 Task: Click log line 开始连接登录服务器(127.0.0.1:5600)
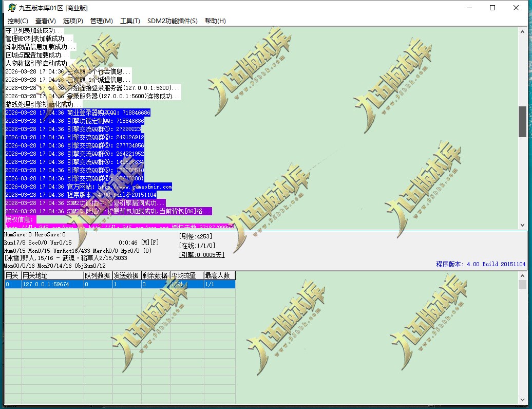93,88
